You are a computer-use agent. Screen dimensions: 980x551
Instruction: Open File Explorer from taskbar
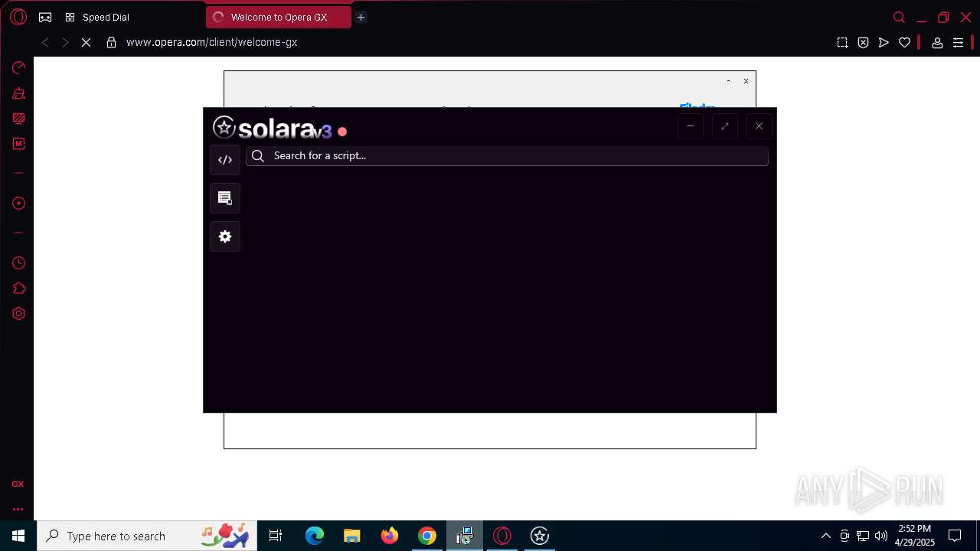click(351, 536)
